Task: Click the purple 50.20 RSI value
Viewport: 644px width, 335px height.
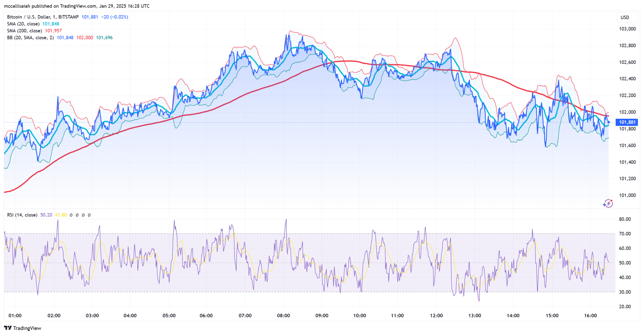Action: [46, 215]
